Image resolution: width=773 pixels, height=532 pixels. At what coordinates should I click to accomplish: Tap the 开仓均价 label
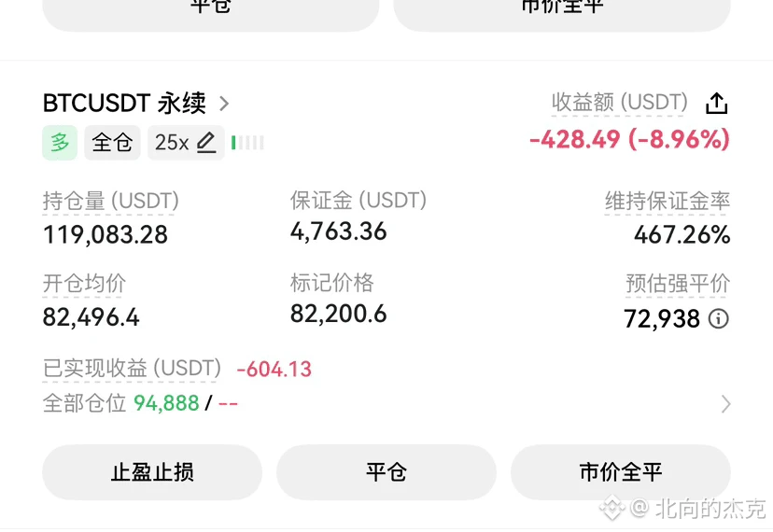tap(84, 284)
